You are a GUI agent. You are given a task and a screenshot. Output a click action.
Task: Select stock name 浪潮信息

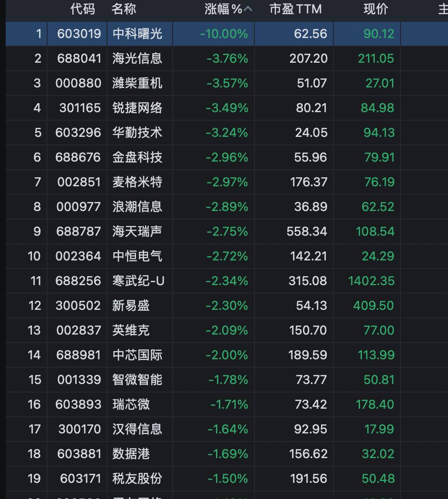(x=137, y=207)
